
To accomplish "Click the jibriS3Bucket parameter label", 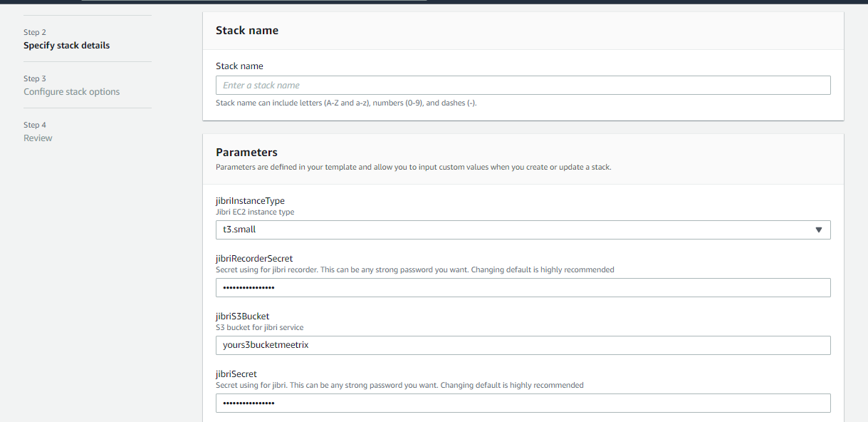I will click(242, 316).
